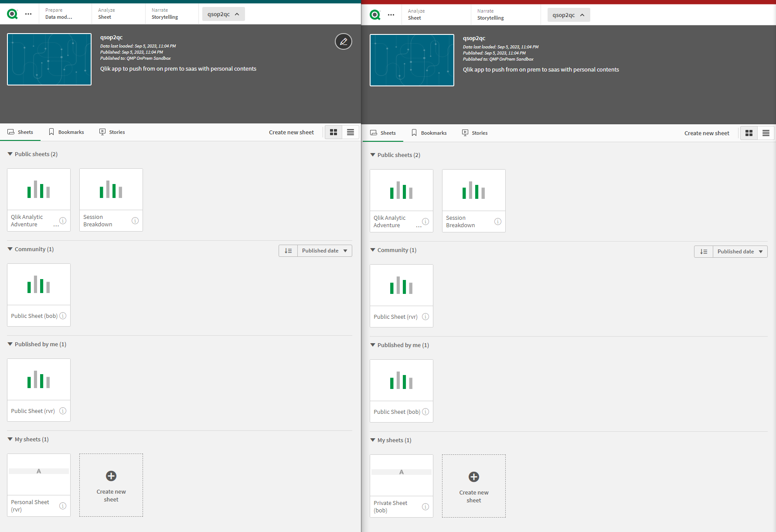The height and width of the screenshot is (532, 776).
Task: Collapse Public sheets section in left window
Action: [x=10, y=154]
